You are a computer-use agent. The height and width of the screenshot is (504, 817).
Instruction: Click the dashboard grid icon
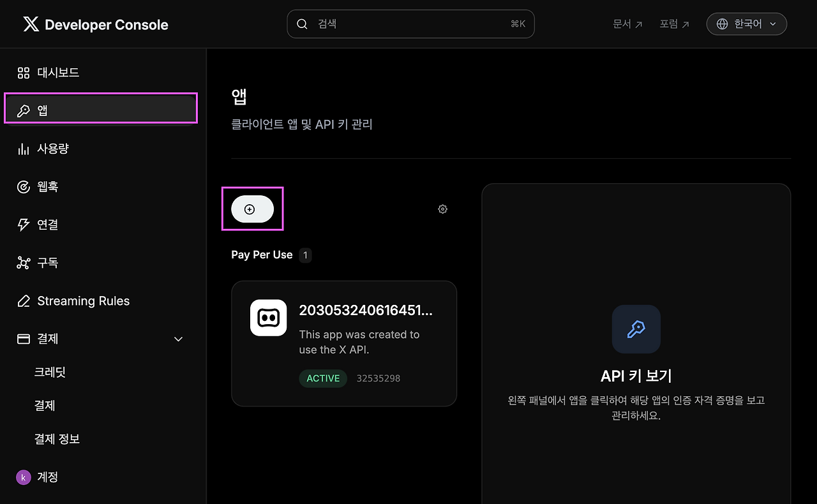click(x=24, y=73)
